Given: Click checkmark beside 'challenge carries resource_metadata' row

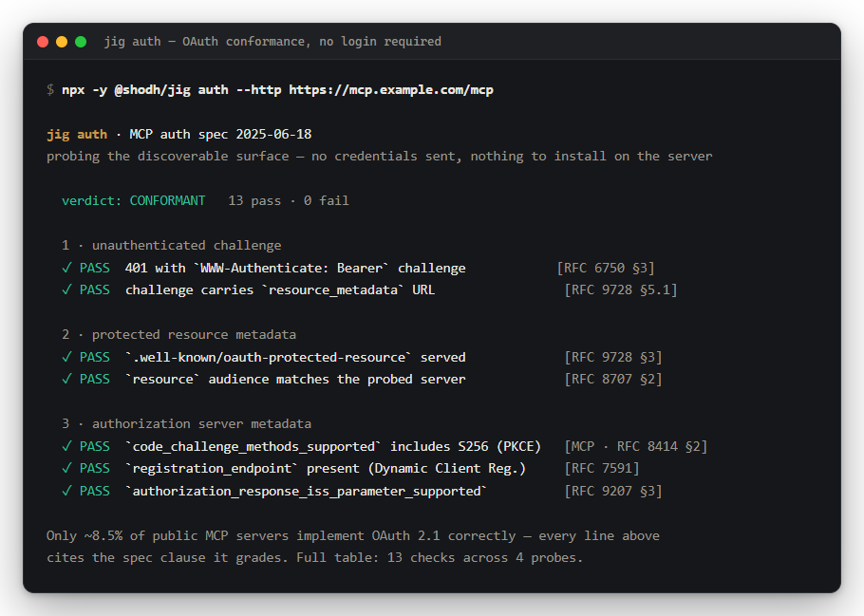Looking at the screenshot, I should (x=66, y=290).
